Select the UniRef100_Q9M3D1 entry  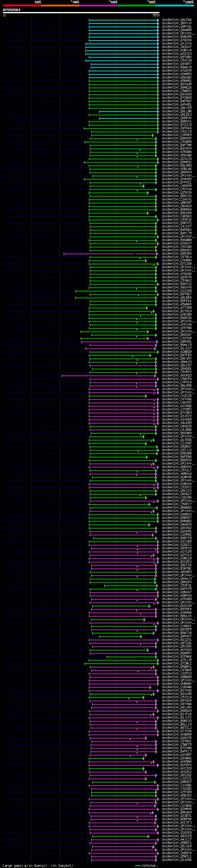point(177,341)
